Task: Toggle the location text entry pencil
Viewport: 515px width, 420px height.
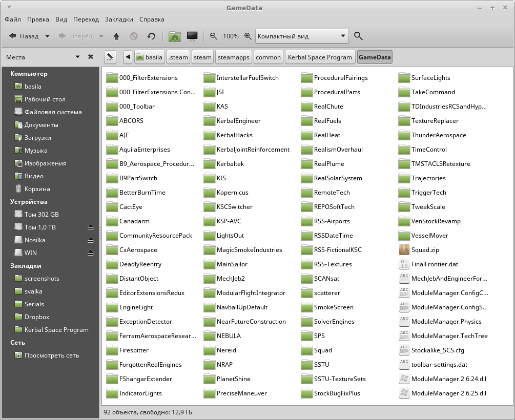Action: [110, 57]
